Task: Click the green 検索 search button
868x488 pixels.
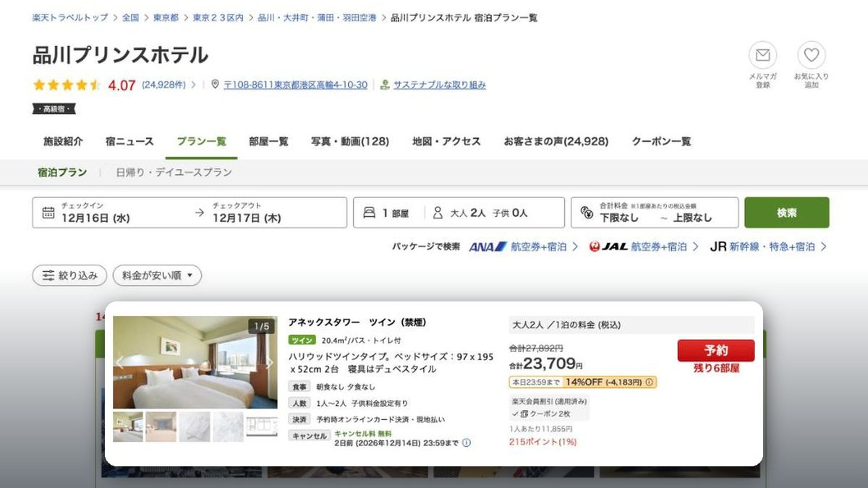Action: point(787,213)
